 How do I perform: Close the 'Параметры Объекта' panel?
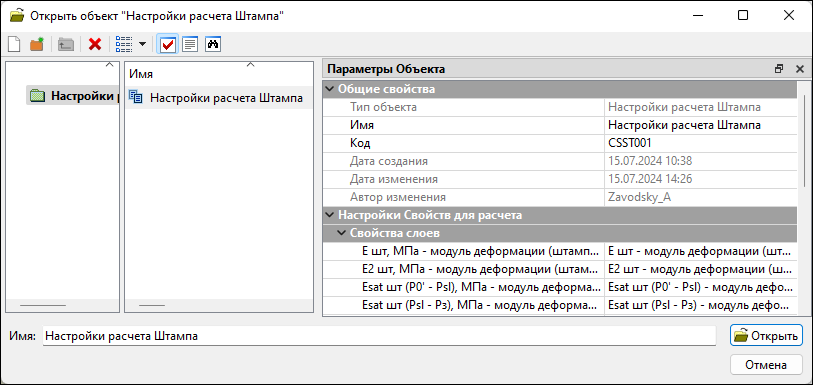tap(799, 69)
